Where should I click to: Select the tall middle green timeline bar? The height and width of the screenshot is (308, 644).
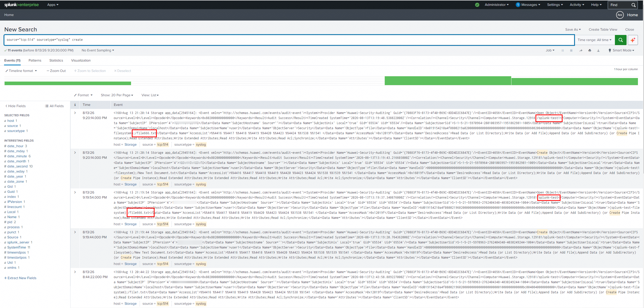point(448,81)
